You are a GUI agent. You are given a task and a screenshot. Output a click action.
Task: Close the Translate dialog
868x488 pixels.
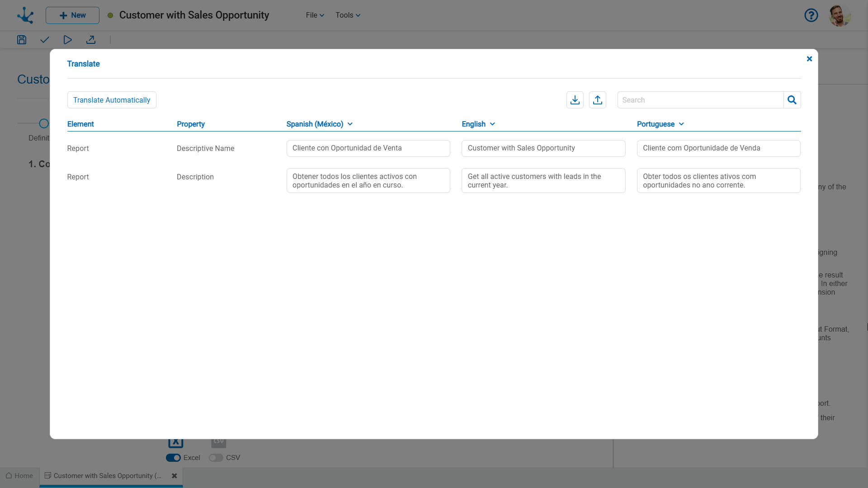coord(809,59)
